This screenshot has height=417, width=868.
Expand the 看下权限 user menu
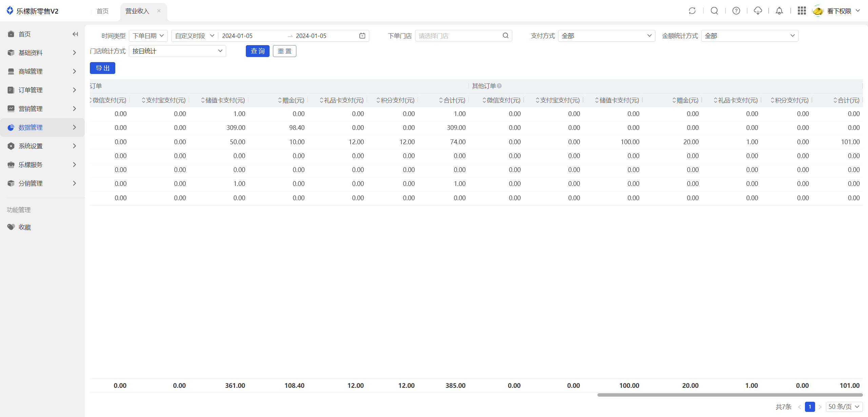[858, 11]
